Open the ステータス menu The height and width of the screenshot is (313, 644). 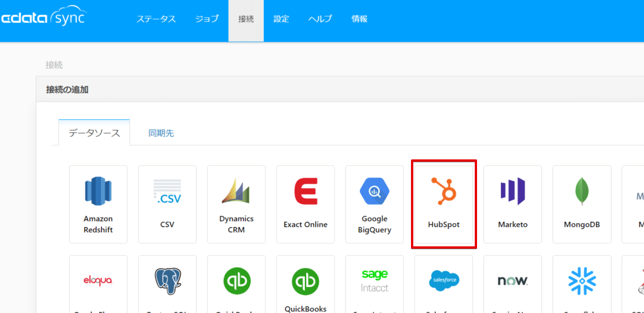click(x=156, y=19)
